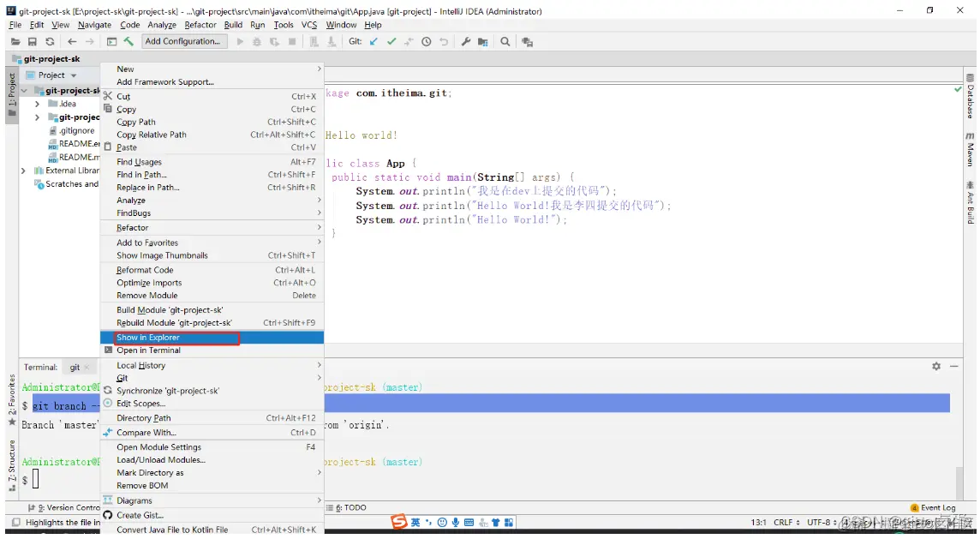980x539 pixels.
Task: Click the green hammer Build Project icon
Action: tap(128, 42)
